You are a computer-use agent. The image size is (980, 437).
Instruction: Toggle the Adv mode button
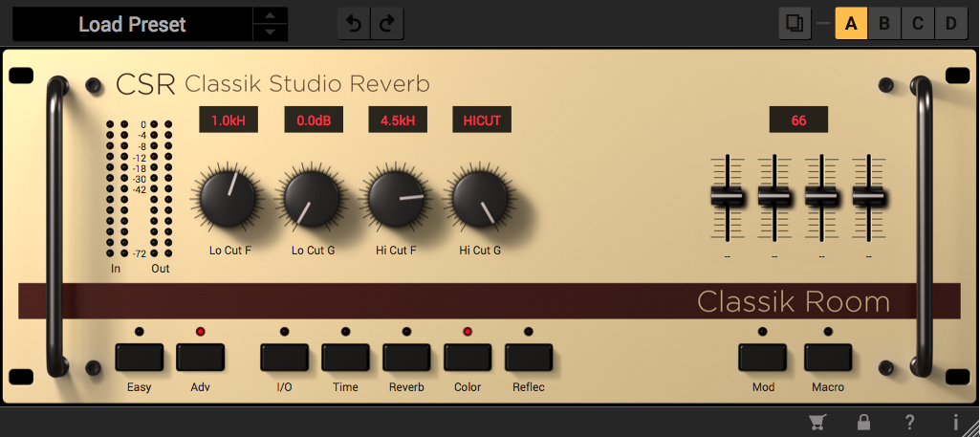[200, 357]
